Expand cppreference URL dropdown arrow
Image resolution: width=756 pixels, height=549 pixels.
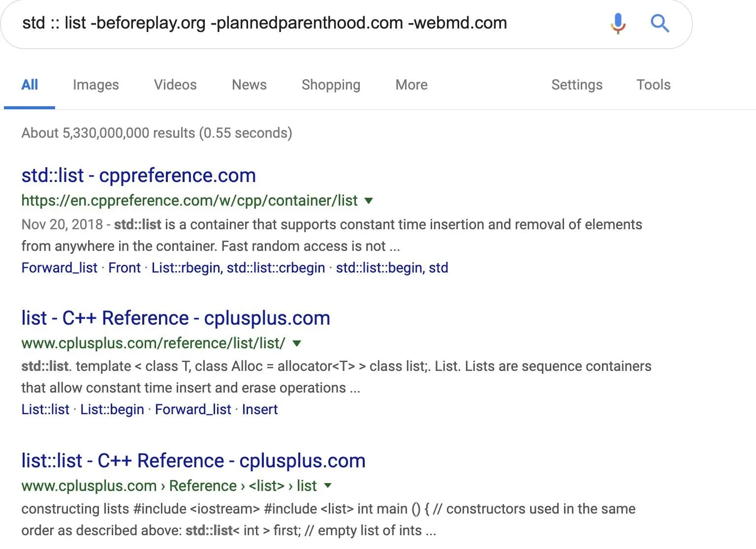369,201
